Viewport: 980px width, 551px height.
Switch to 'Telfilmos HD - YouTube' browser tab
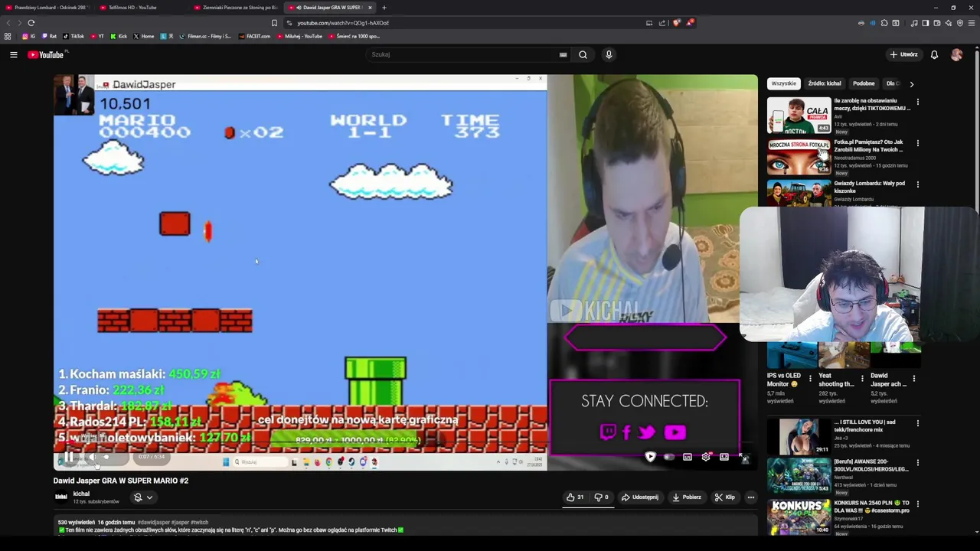click(138, 8)
